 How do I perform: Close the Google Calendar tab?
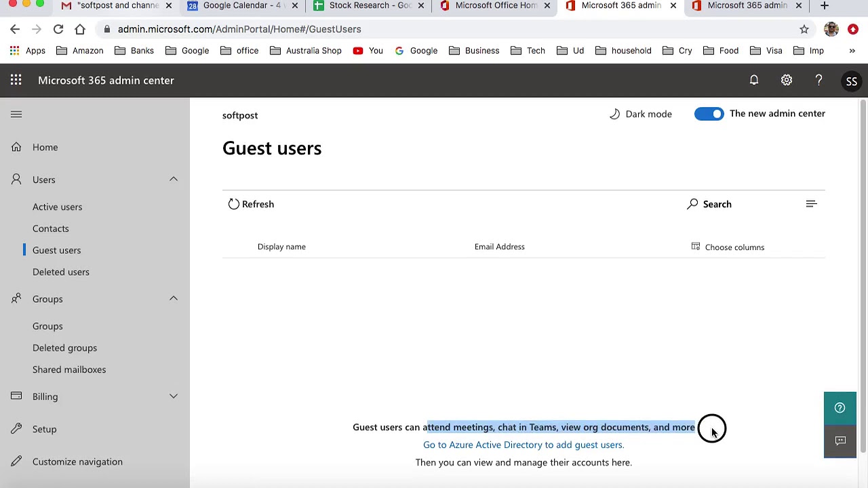tap(295, 5)
